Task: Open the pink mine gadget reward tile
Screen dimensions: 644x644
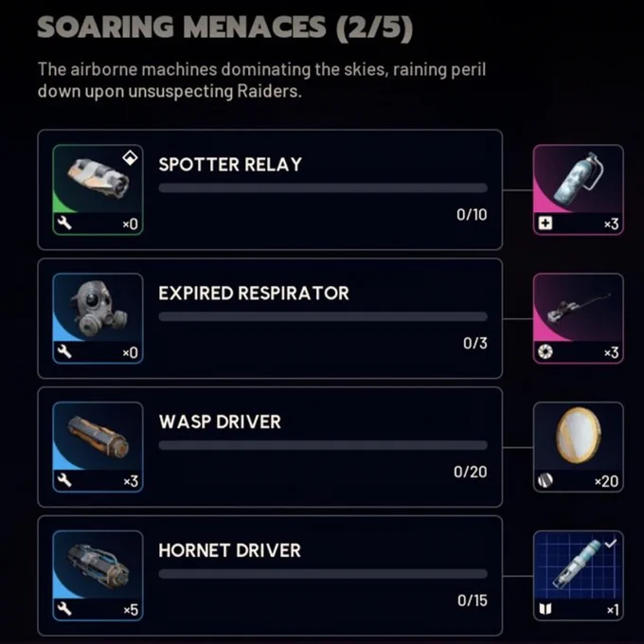Action: (x=579, y=318)
